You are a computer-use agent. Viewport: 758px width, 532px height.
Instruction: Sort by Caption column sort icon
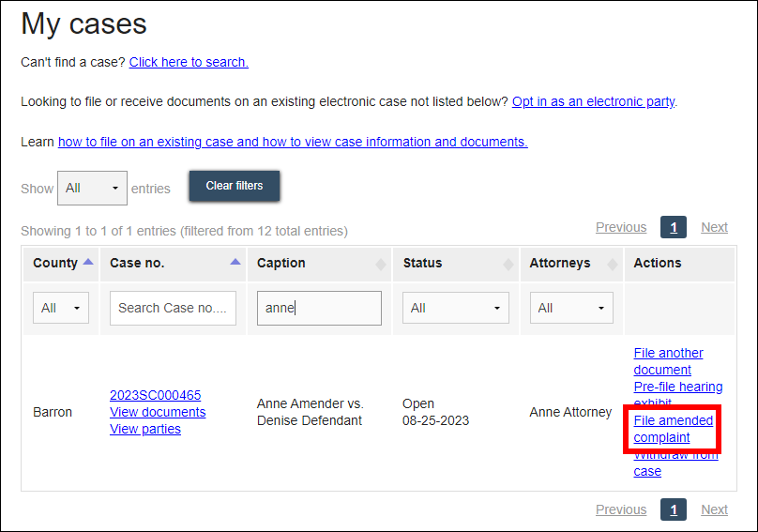coord(381,264)
